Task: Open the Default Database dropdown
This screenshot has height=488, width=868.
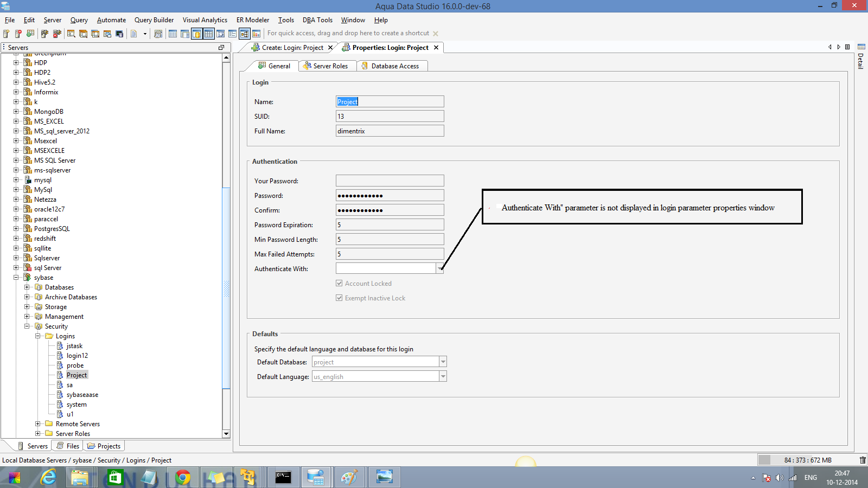Action: click(x=443, y=362)
